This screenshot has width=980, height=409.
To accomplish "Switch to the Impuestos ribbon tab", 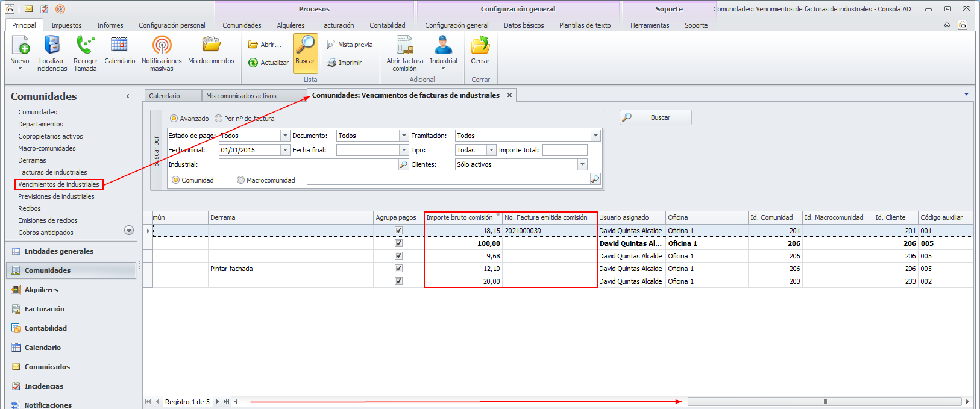I will (x=66, y=25).
